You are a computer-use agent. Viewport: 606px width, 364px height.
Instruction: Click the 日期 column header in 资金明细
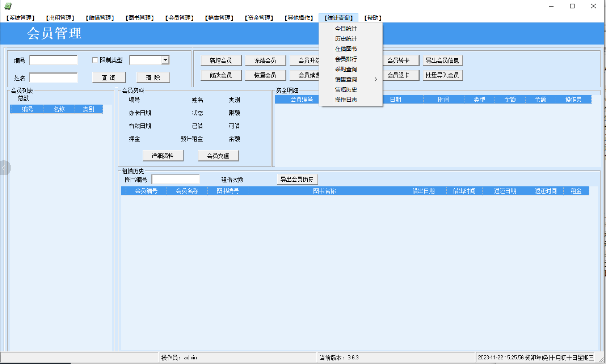396,100
